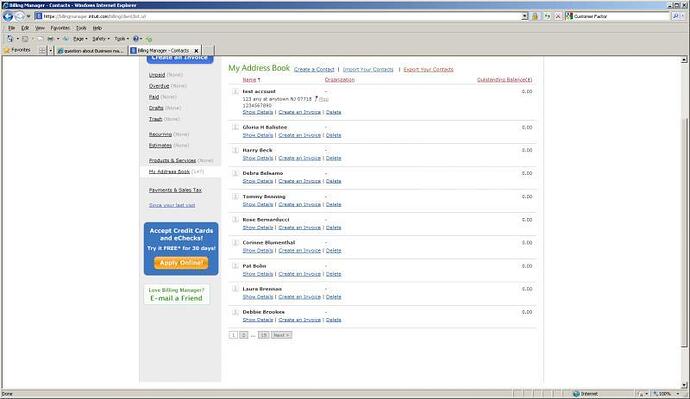Go to Next page of contacts
690x399 pixels.
point(281,335)
